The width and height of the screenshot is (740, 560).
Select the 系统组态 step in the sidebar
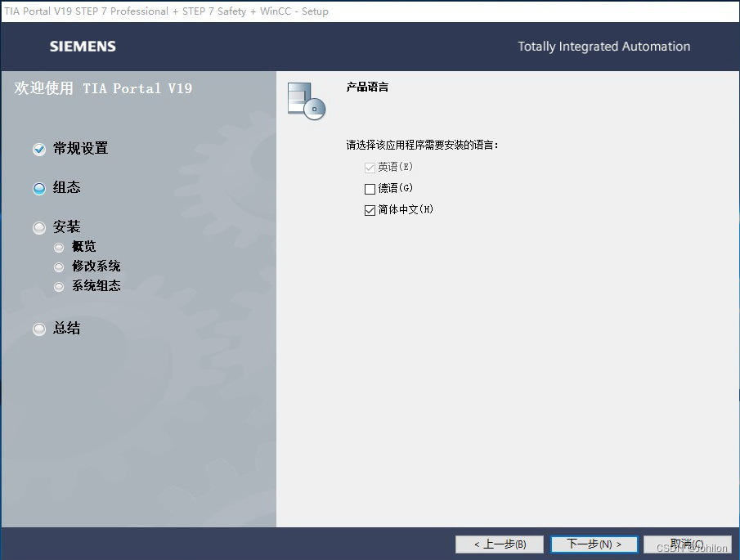pos(96,286)
